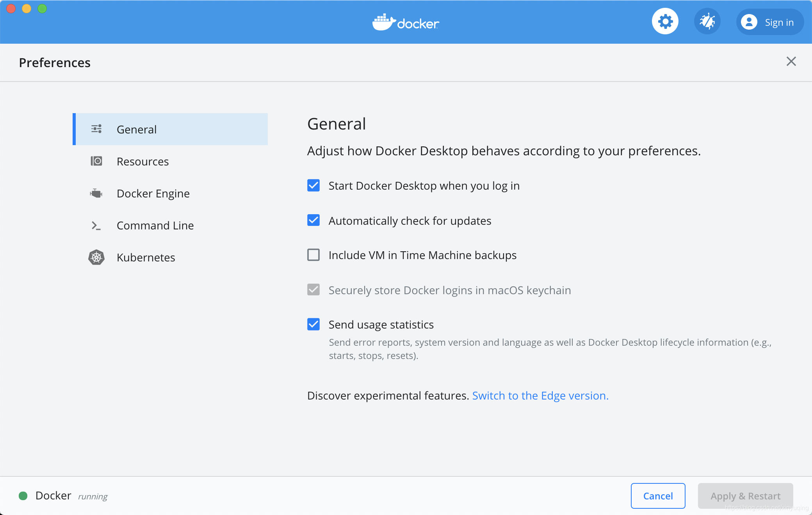Click the Cancel button
The image size is (812, 515).
(x=658, y=496)
